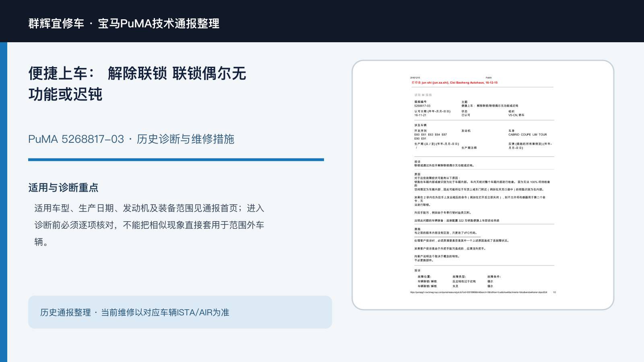Click the PuMA 5268817-03 subtitle line
This screenshot has width=644, height=362.
(131, 139)
